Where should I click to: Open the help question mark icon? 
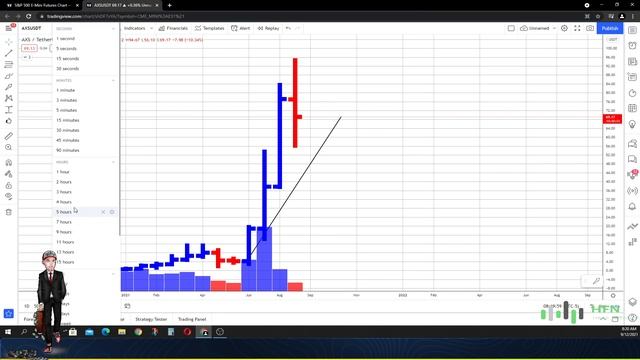(632, 318)
